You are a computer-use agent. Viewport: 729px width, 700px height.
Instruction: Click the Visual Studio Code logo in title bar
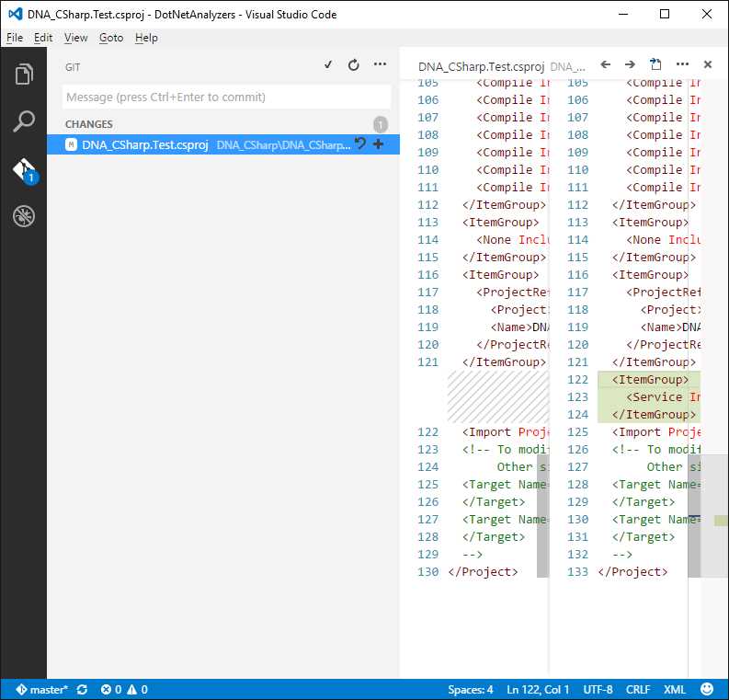coord(16,14)
